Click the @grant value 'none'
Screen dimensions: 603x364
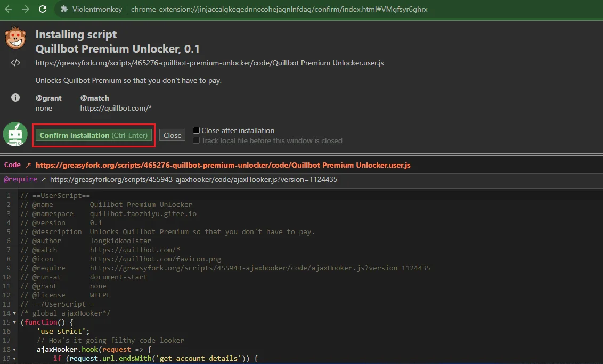click(x=44, y=109)
